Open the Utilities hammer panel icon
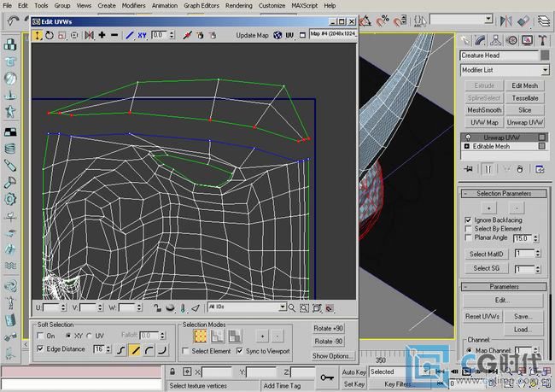Image resolution: width=555 pixels, height=392 pixels. click(542, 41)
